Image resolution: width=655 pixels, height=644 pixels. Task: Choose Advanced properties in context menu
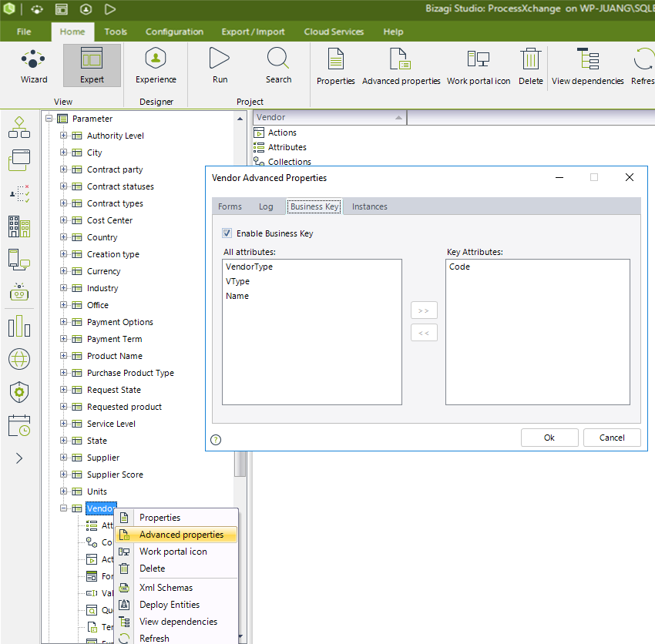click(176, 535)
